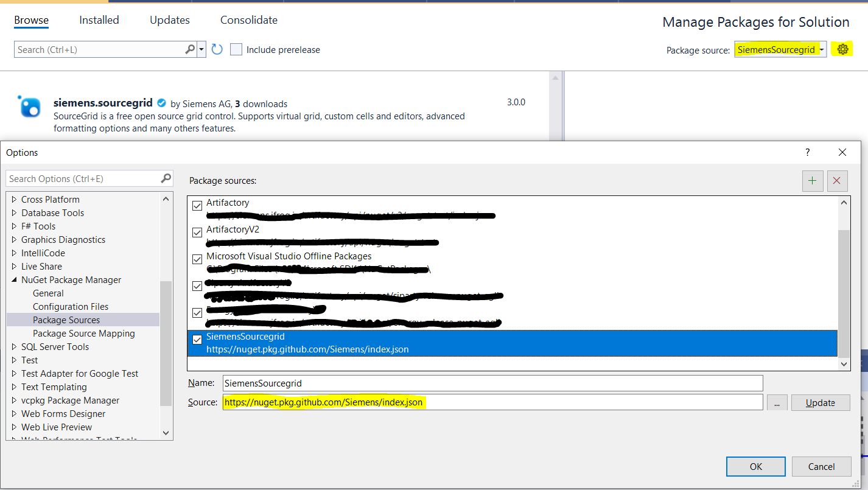Click the Options dialog help question mark
Image resolution: width=868 pixels, height=490 pixels.
coord(808,152)
